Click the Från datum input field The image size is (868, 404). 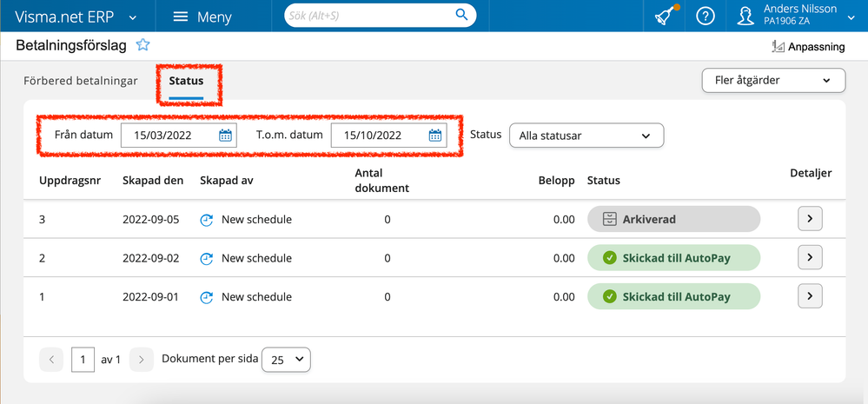169,135
